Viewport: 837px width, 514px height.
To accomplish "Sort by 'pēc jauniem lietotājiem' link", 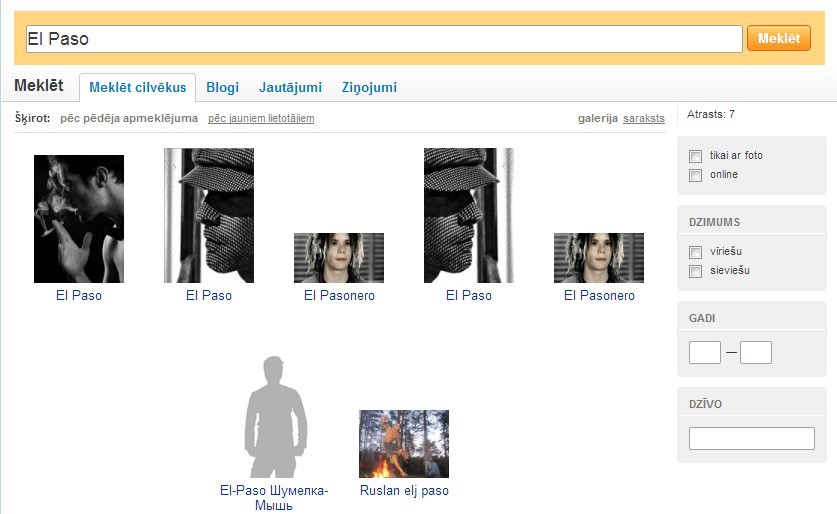I will click(x=261, y=118).
